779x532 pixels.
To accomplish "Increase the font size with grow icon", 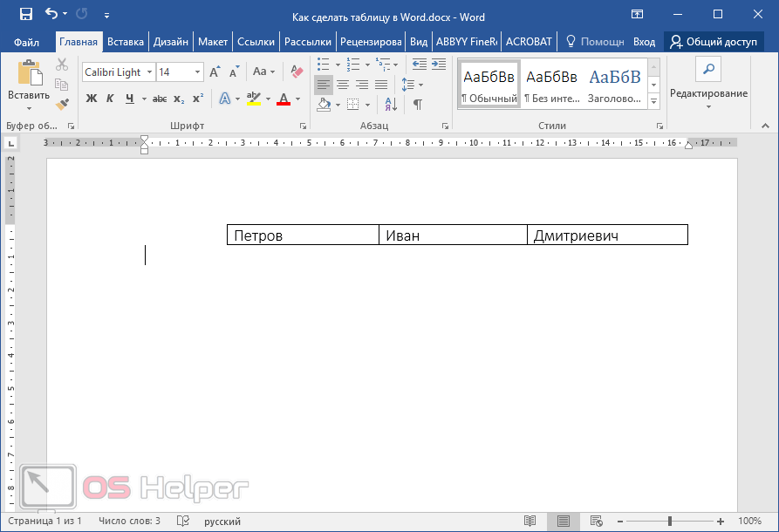I will pos(215,72).
